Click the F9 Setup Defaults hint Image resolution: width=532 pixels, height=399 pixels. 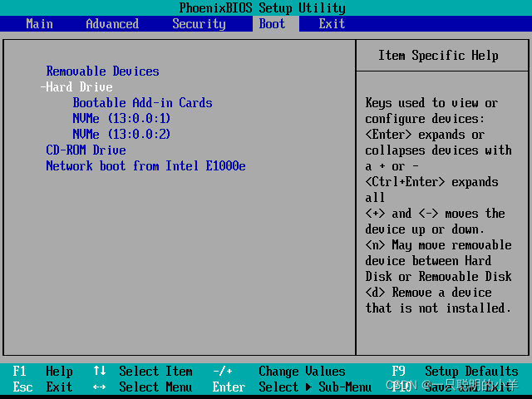456,372
